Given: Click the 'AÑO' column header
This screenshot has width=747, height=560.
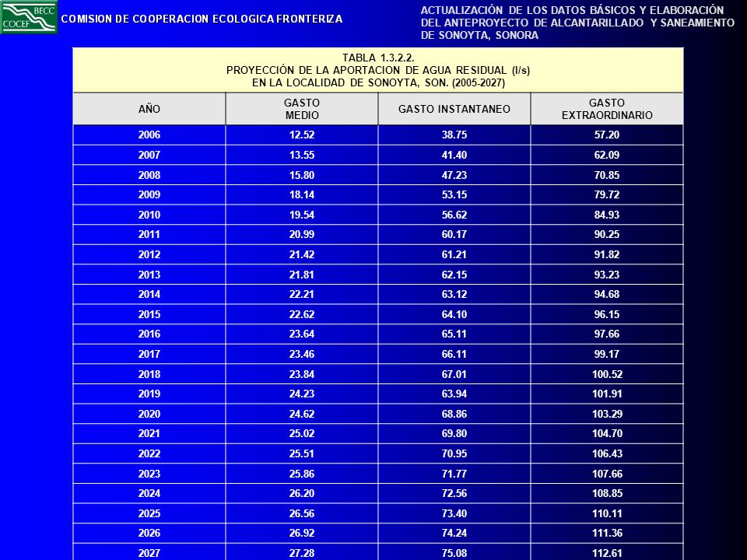Looking at the screenshot, I should coord(149,109).
